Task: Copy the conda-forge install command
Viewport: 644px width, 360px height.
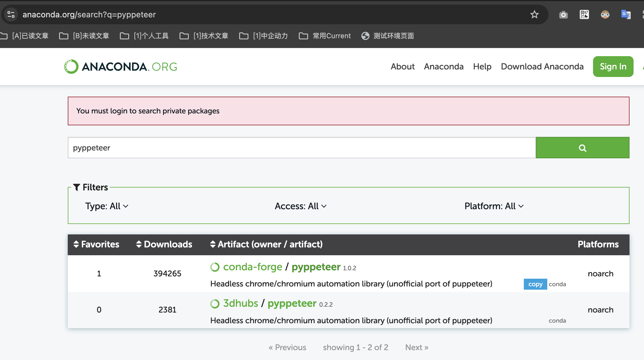Action: (x=535, y=284)
